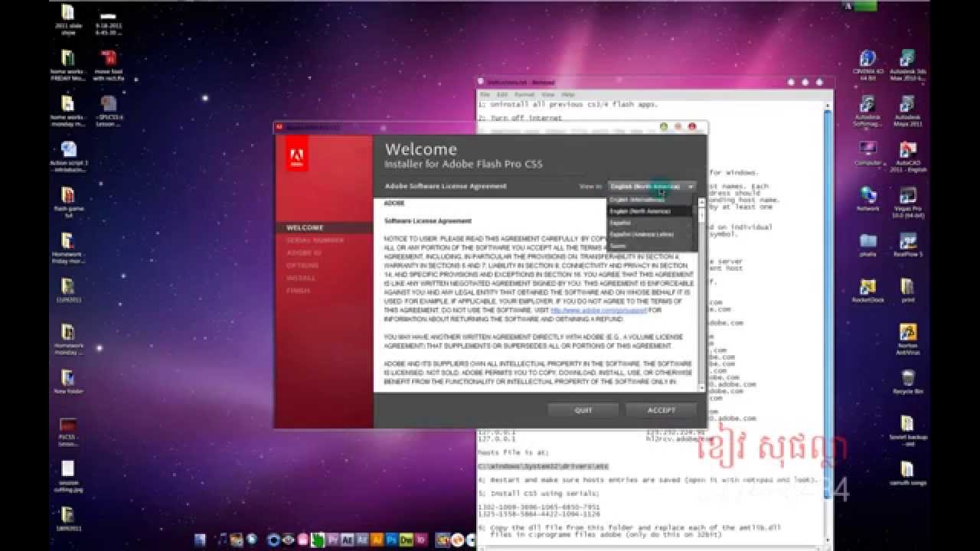Open Vegas Pro 10.0 desktop icon
The image size is (980, 551).
point(907,202)
